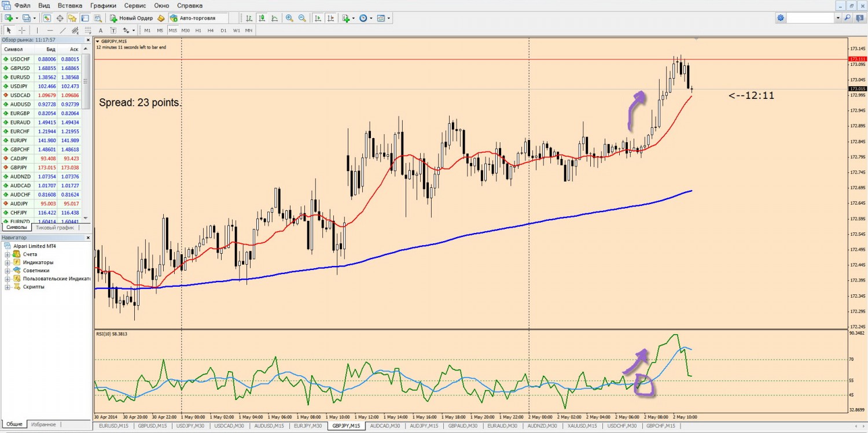Select the vertical line tool

coord(37,30)
